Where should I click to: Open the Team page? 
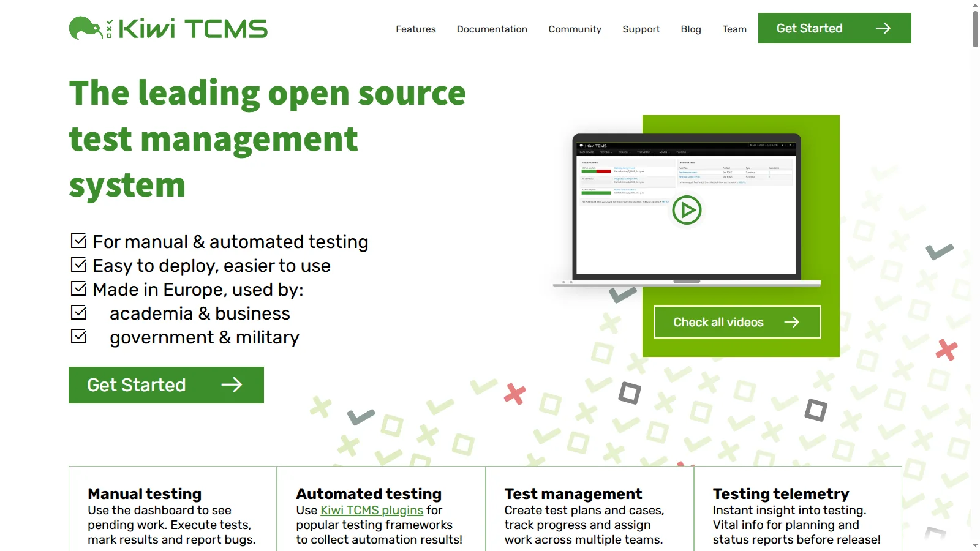[734, 29]
